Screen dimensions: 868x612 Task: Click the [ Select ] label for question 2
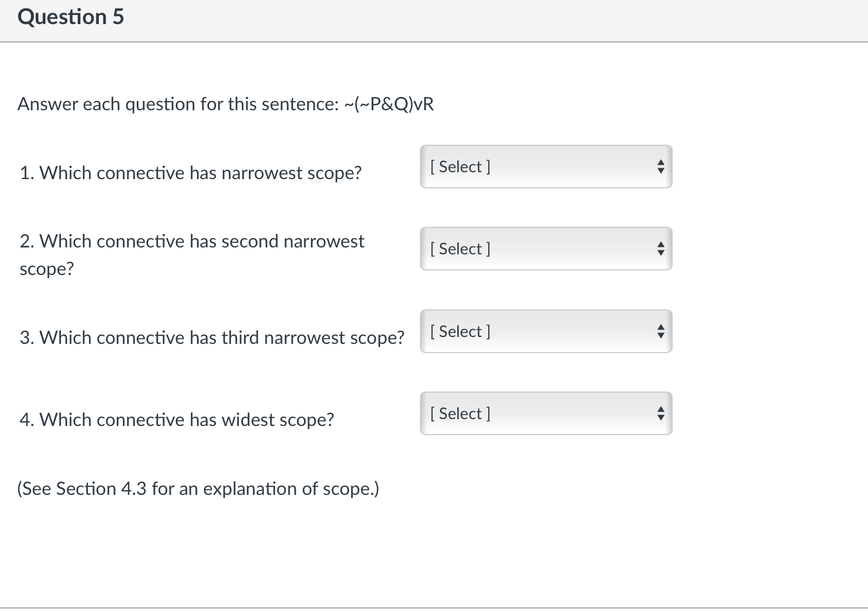[x=460, y=249]
